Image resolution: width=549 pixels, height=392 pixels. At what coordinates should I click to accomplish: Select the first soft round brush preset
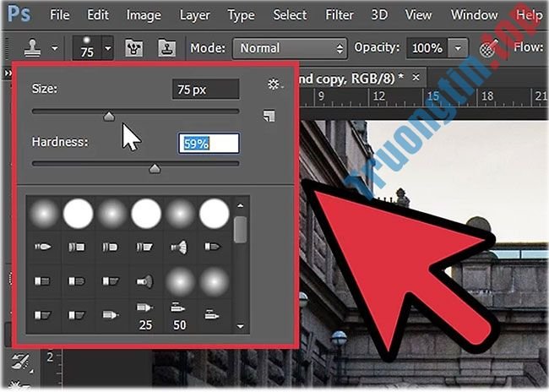point(44,214)
